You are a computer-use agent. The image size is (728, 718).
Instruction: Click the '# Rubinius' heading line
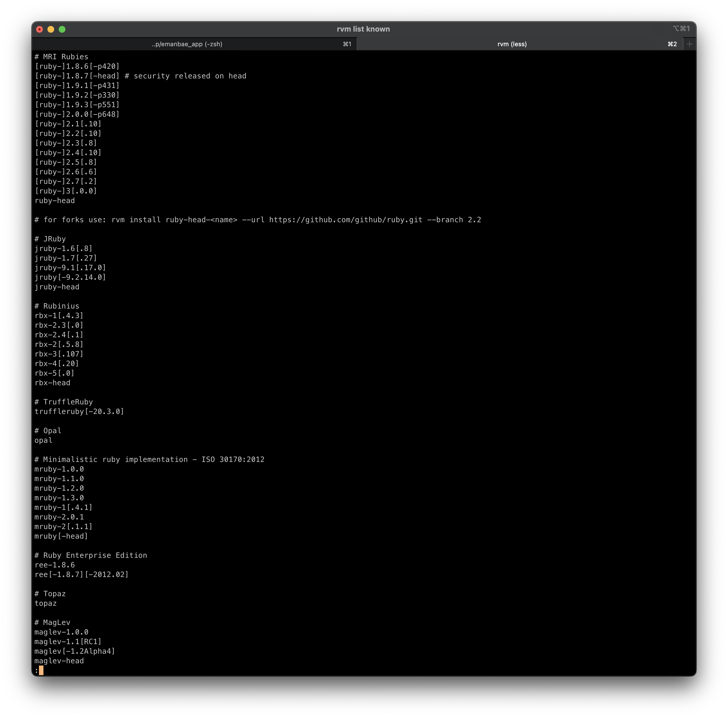tap(57, 307)
